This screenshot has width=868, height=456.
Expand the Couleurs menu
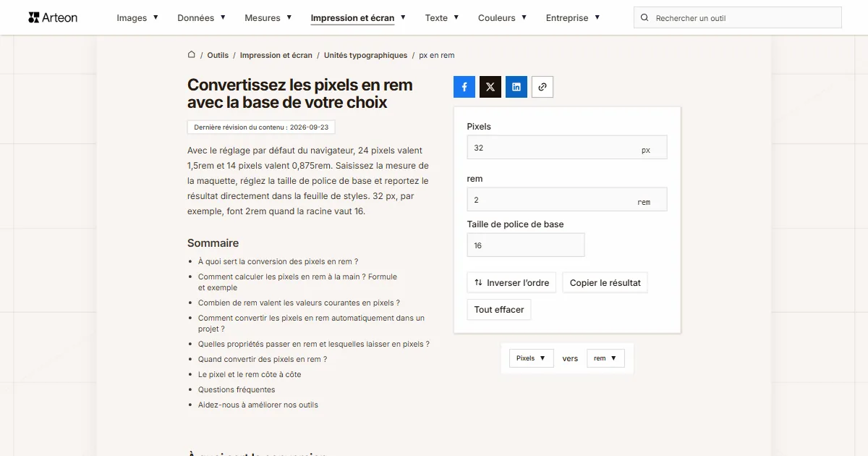(x=503, y=18)
